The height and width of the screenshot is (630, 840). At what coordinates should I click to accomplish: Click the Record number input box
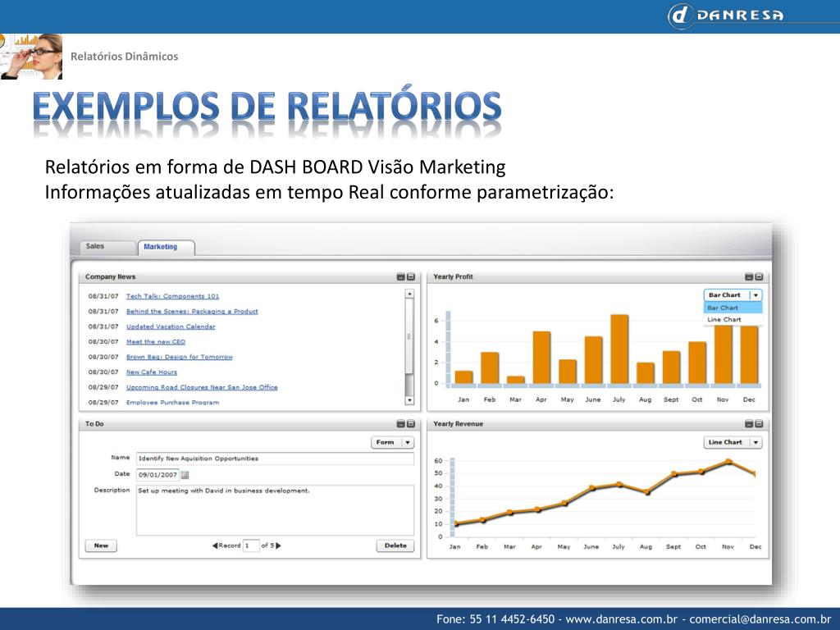point(251,546)
